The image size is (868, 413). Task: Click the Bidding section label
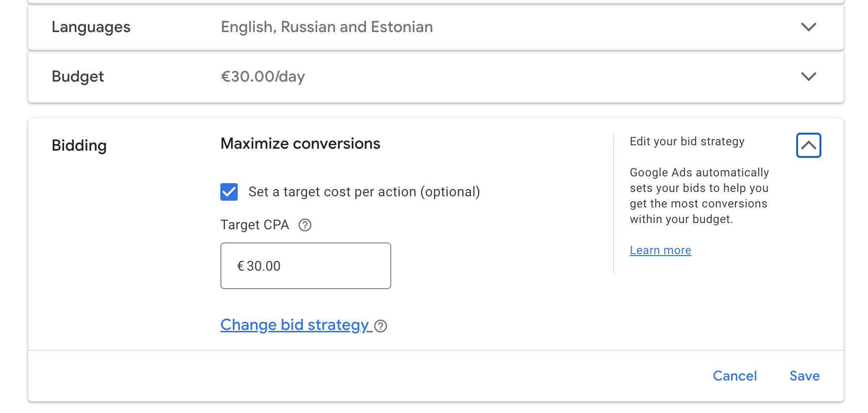click(79, 145)
